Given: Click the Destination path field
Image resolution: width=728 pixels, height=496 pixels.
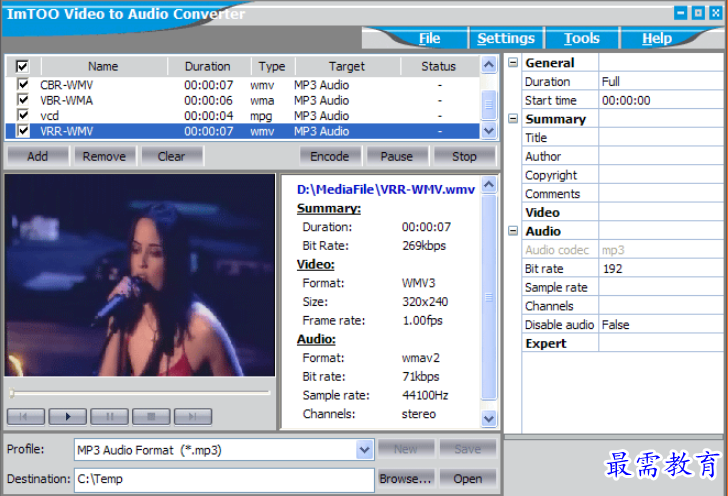Looking at the screenshot, I should pyautogui.click(x=224, y=479).
